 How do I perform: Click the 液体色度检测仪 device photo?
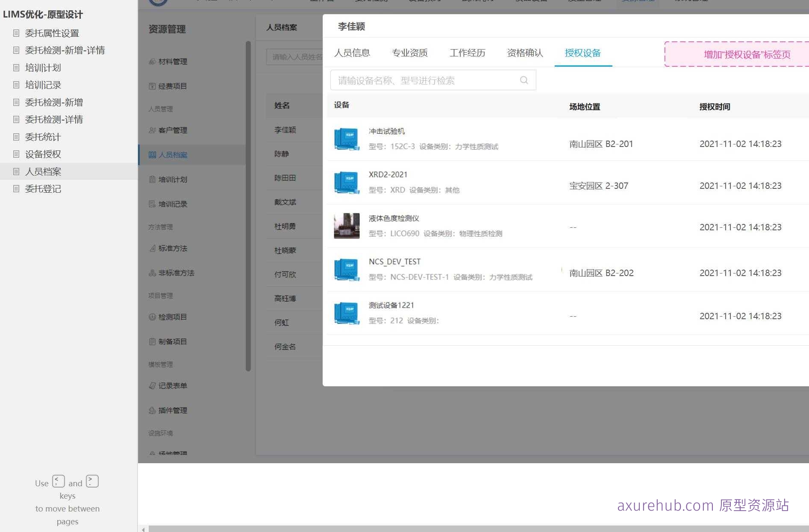347,226
